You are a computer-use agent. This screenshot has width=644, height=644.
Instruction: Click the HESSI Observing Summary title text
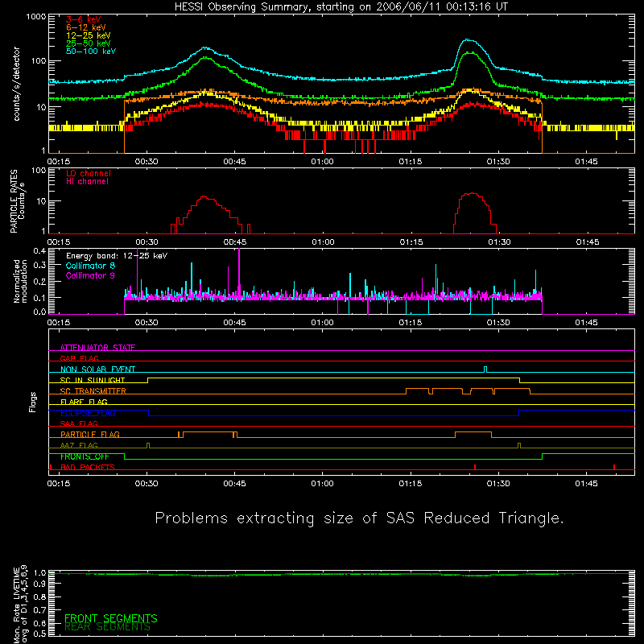point(341,7)
